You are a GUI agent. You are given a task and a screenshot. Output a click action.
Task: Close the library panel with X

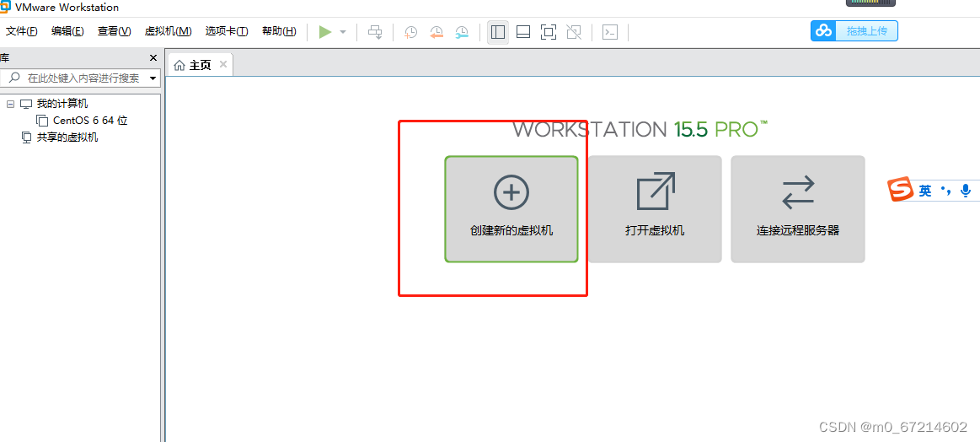click(153, 57)
